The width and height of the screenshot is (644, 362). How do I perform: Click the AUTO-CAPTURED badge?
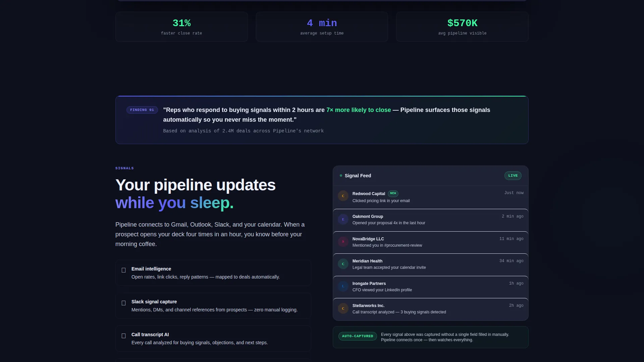click(358, 336)
